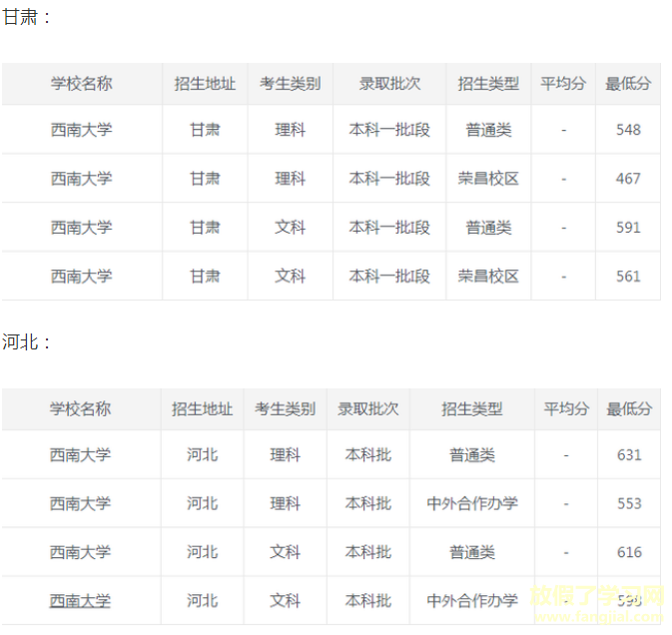
Task: Click the 616 score in Hebei table
Action: click(629, 552)
